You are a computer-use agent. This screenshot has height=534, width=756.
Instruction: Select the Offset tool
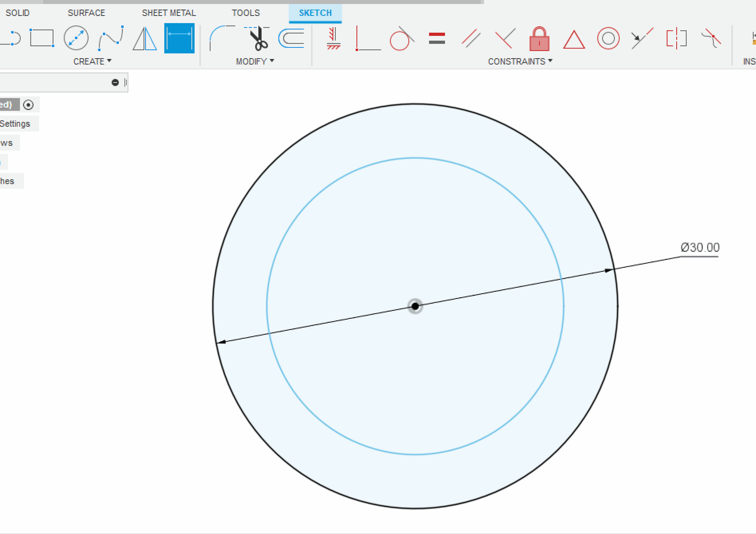(291, 38)
